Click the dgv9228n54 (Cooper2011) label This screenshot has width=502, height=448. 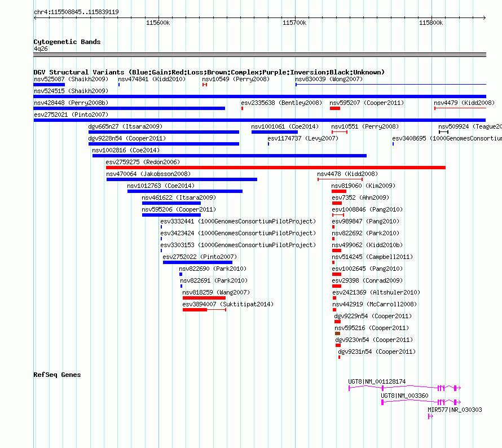click(127, 138)
